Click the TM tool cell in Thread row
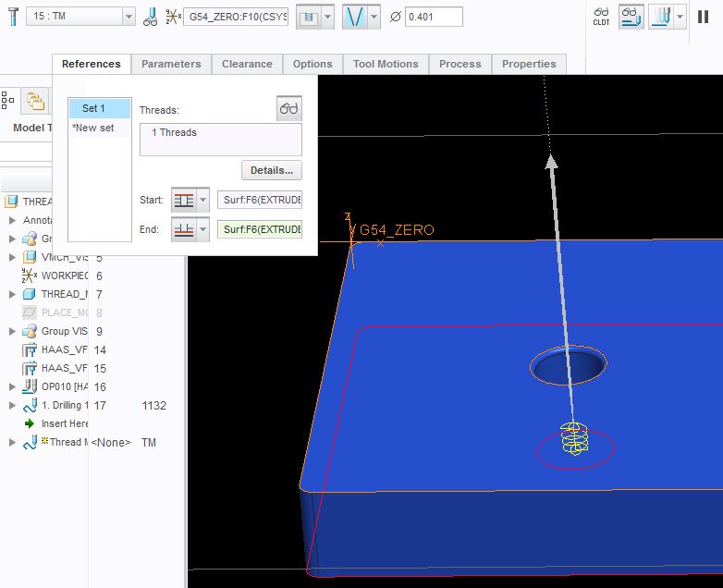This screenshot has height=588, width=723. click(x=149, y=442)
